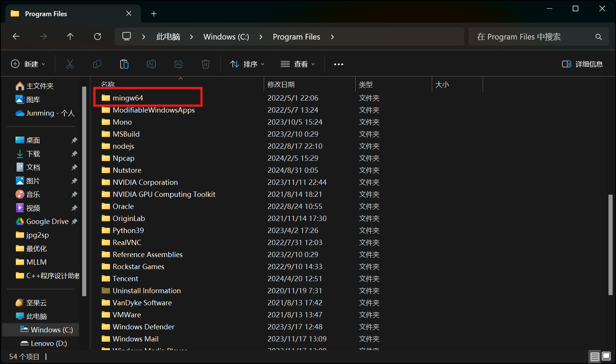Click the Python39 folder icon
This screenshot has height=364, width=616.
coord(106,230)
